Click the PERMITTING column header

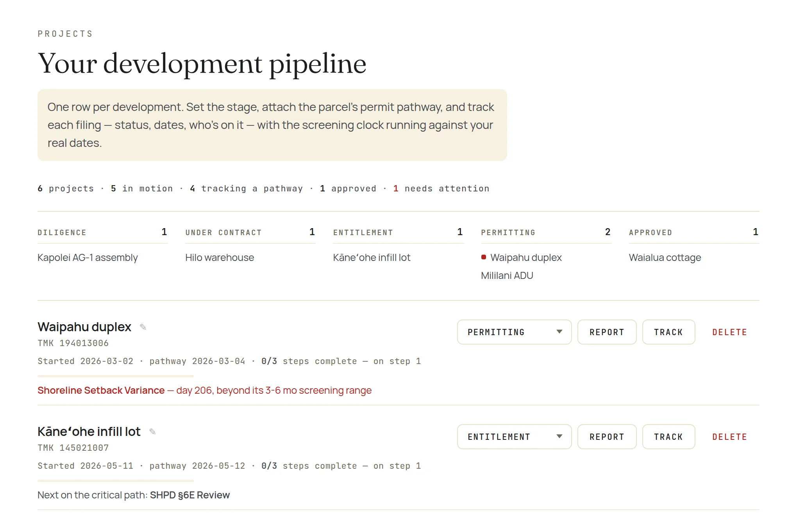tap(508, 232)
